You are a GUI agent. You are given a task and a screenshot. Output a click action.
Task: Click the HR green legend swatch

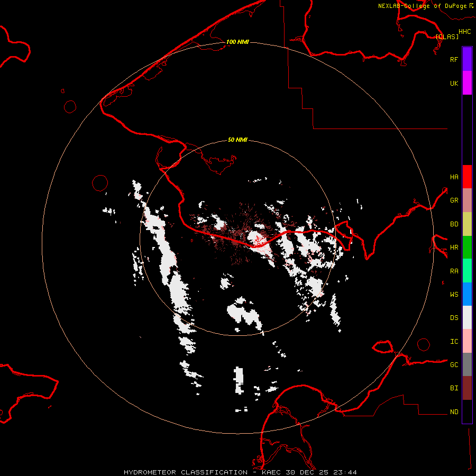(x=467, y=247)
